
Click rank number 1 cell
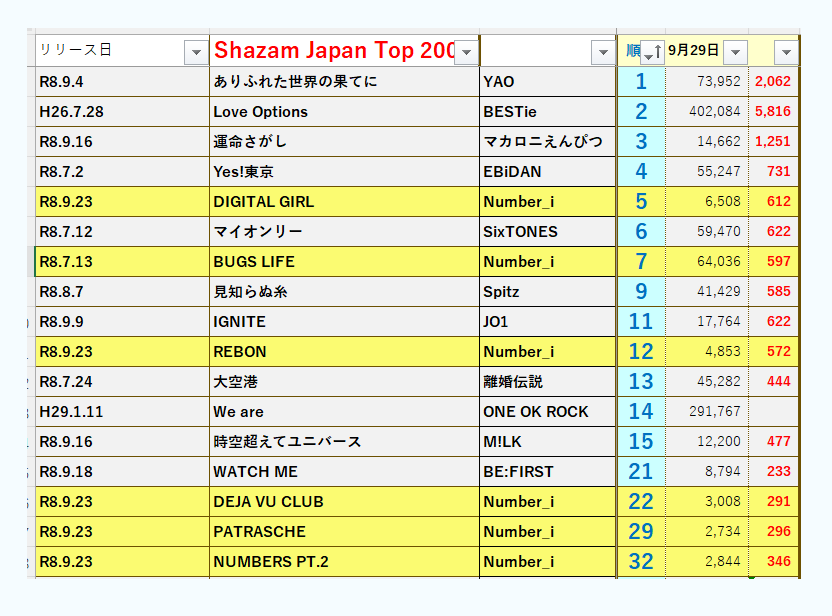(x=641, y=82)
